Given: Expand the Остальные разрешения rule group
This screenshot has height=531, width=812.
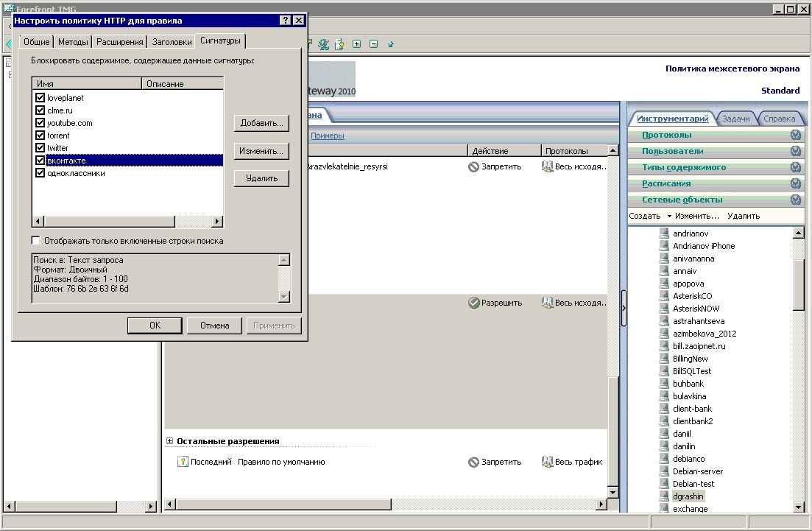Looking at the screenshot, I should [x=169, y=441].
